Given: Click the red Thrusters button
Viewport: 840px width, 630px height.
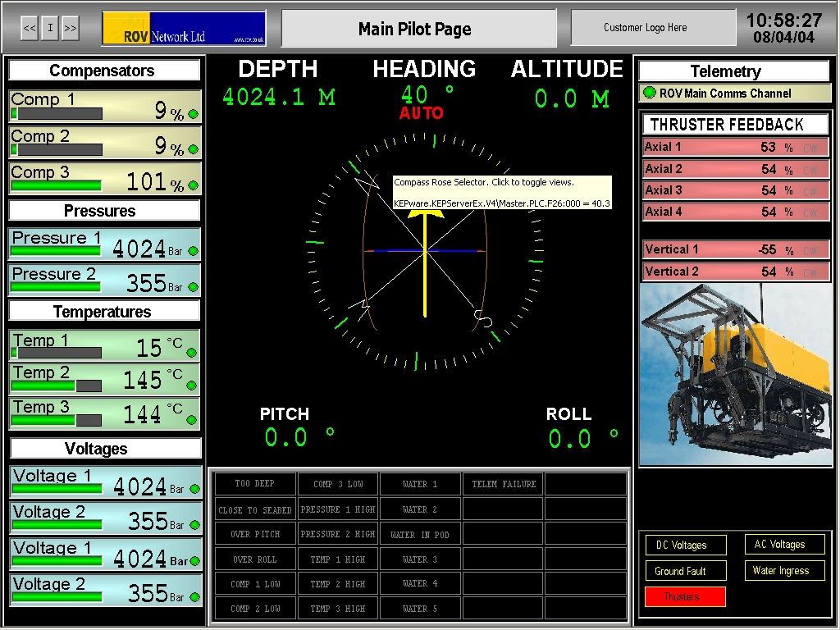Looking at the screenshot, I should [x=685, y=597].
